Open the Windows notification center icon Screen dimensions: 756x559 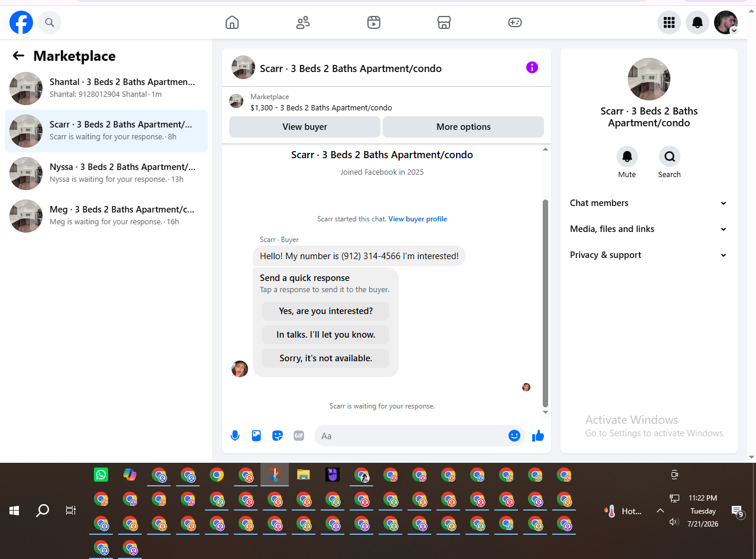(737, 511)
